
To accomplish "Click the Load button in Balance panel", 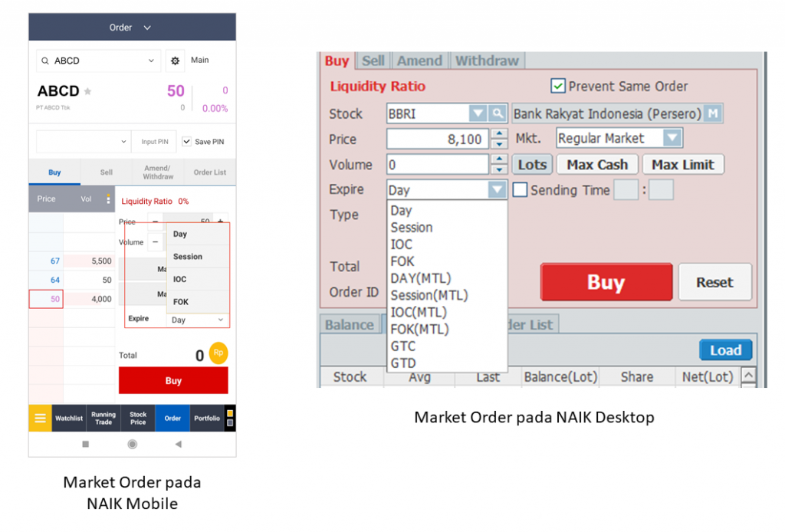I will tap(725, 350).
